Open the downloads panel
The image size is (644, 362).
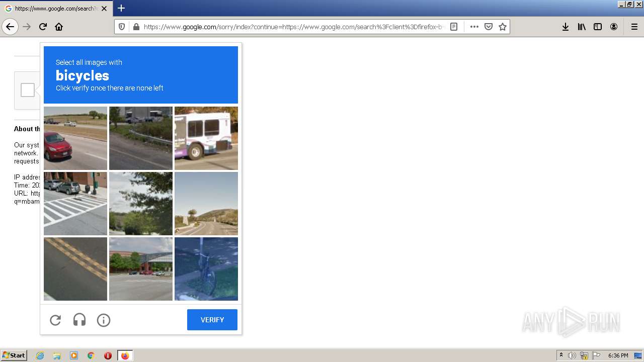coord(566,27)
